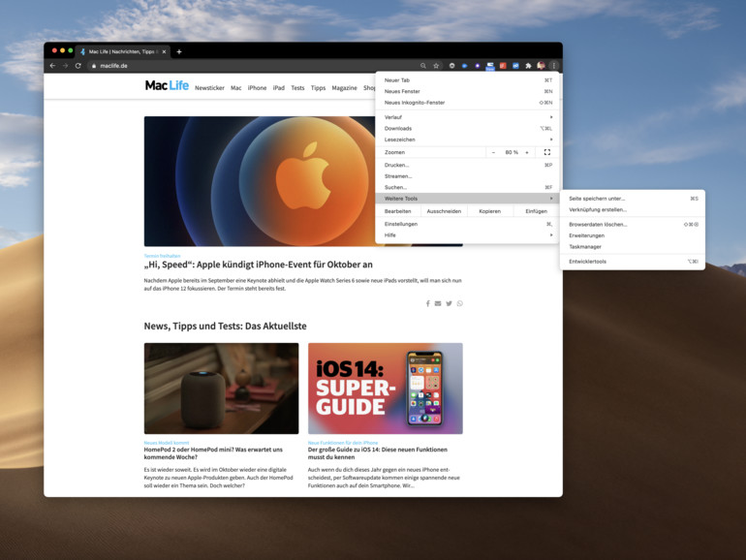Toggle fullscreen icon in Zoomen row
This screenshot has height=560, width=746.
click(x=547, y=152)
